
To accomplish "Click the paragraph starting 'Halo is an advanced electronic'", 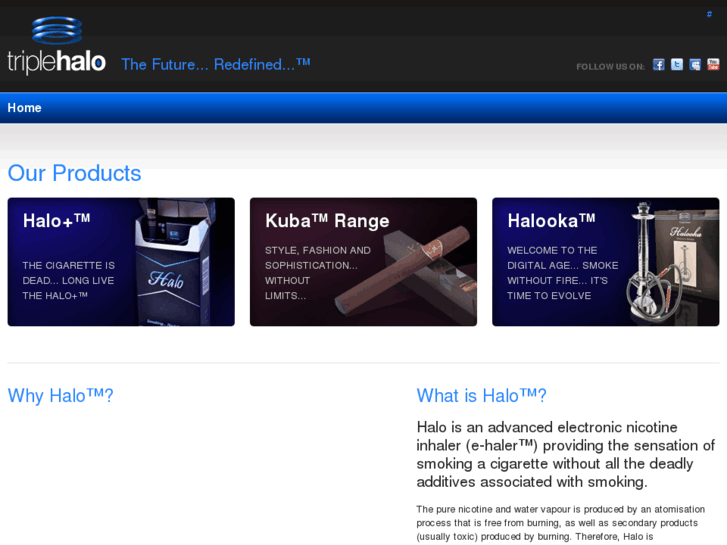I will click(566, 455).
